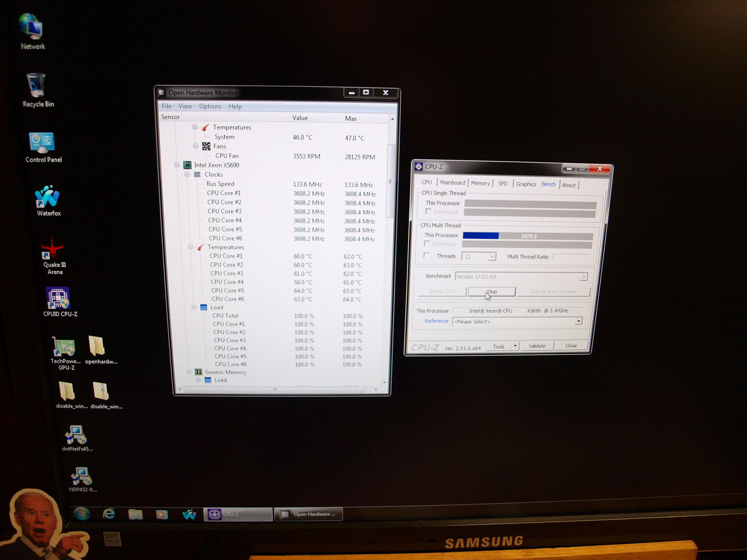Click the Generic Memory node icon

(x=198, y=372)
